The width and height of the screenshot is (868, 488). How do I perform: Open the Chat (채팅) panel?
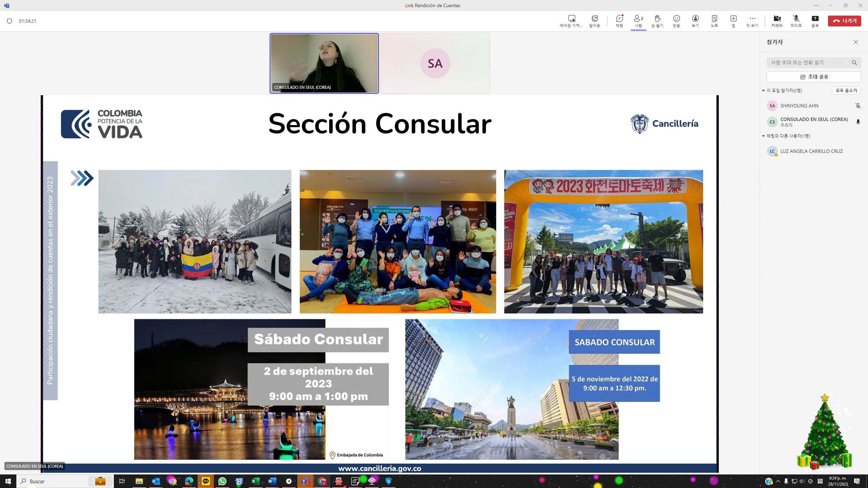pyautogui.click(x=619, y=21)
